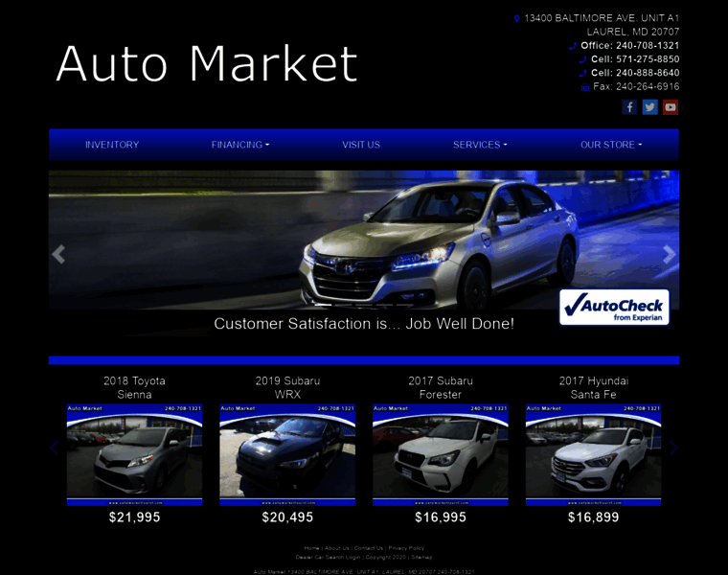Image resolution: width=728 pixels, height=575 pixels.
Task: Open the Dealer Car Search Login link
Action: coord(328,557)
